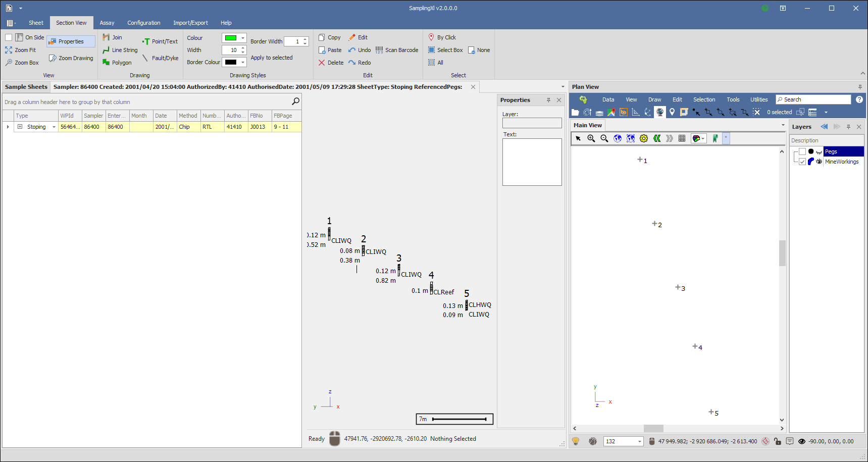The image size is (868, 462).
Task: Enable the Pegs layer checkbox
Action: (x=802, y=151)
